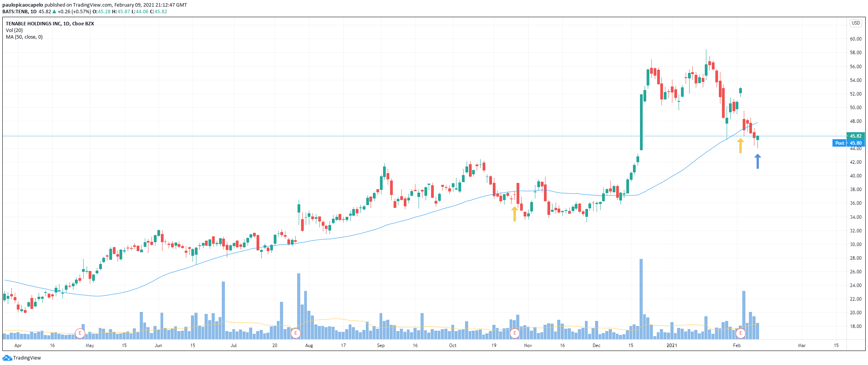Open the USD currency selector
Screen dimensions: 868x365
[x=856, y=23]
